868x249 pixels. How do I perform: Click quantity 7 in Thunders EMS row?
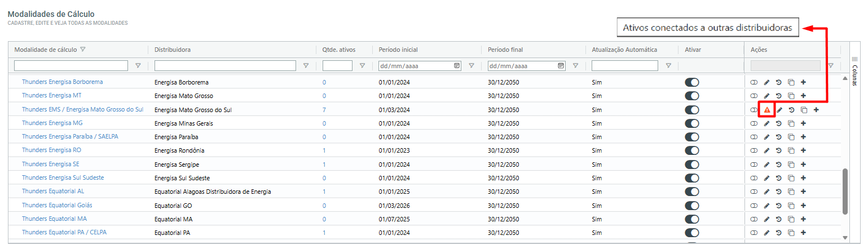324,110
